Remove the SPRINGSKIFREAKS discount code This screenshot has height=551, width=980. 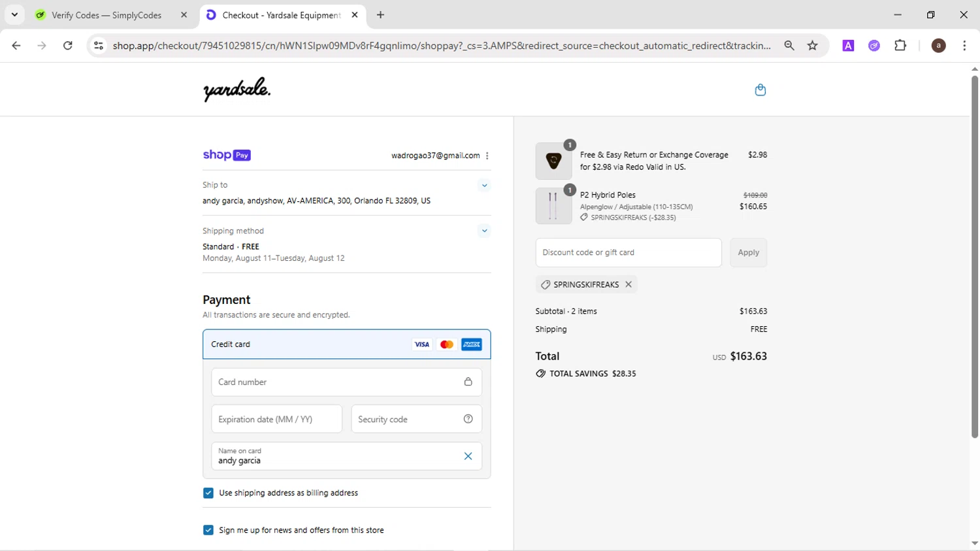pyautogui.click(x=629, y=284)
